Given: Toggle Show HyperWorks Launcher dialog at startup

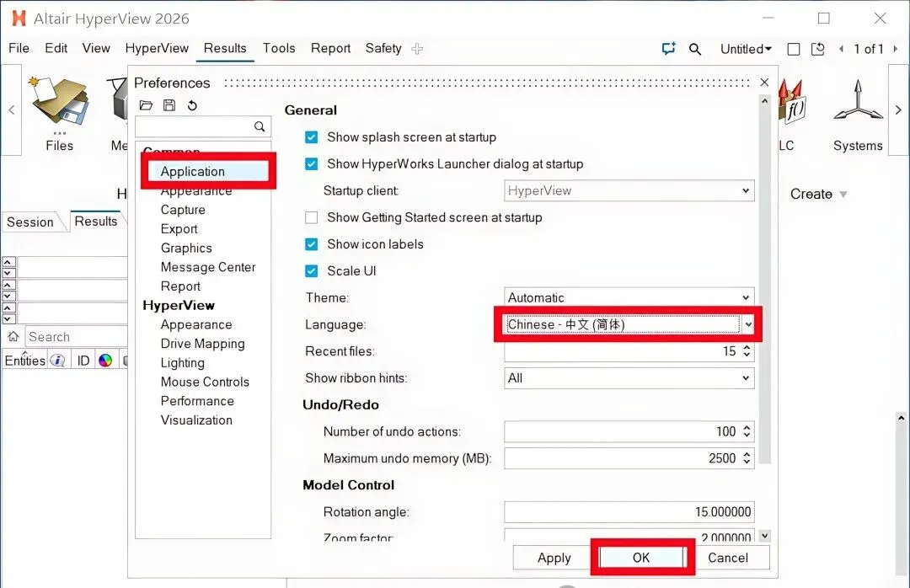Looking at the screenshot, I should coord(312,164).
